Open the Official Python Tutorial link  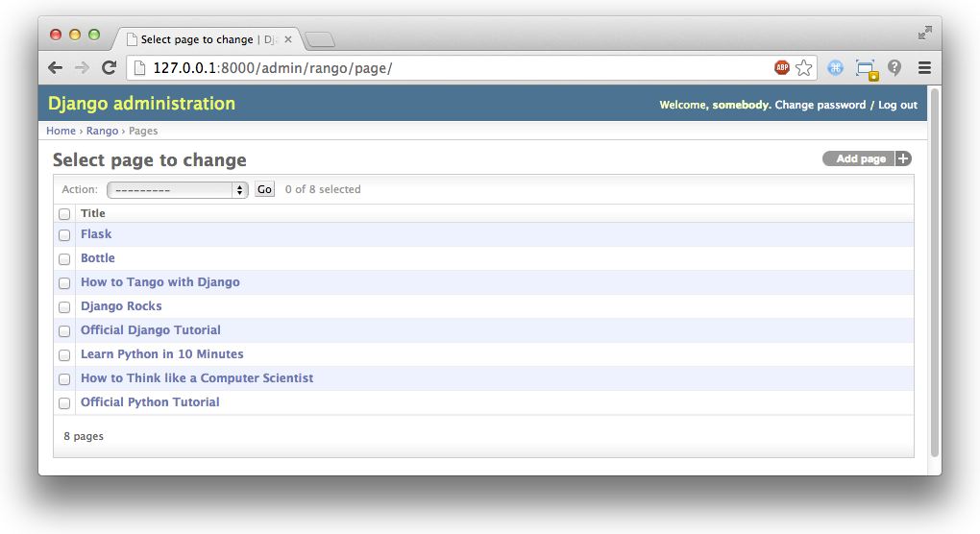pyautogui.click(x=150, y=402)
